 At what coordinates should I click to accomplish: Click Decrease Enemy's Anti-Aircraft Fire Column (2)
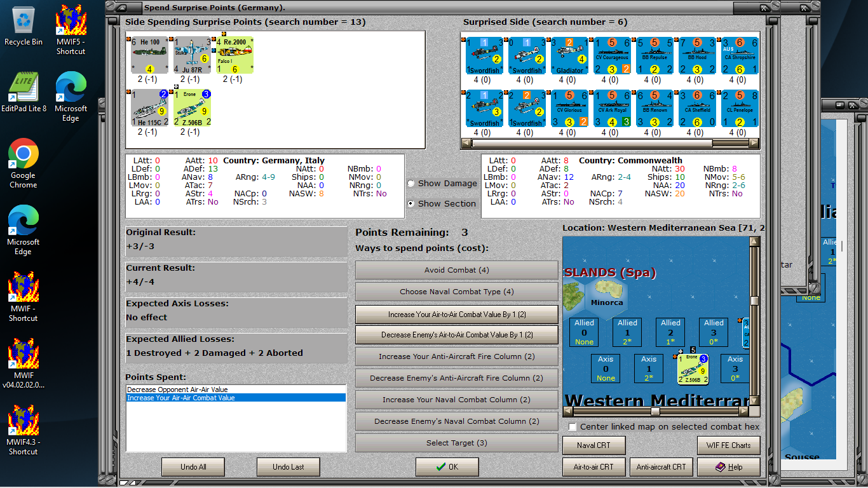tap(456, 378)
